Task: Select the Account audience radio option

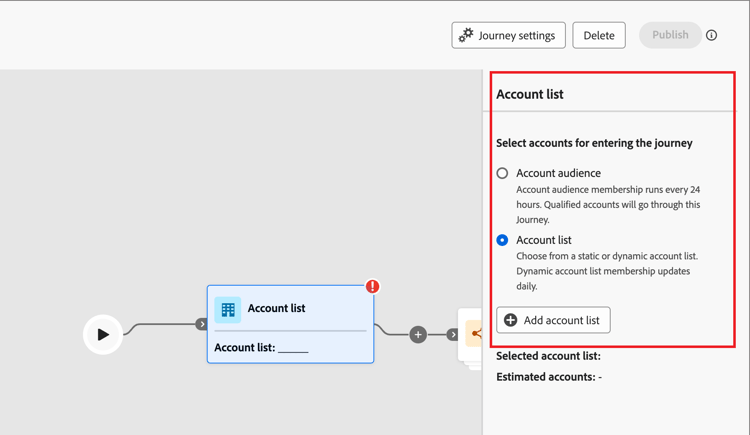Action: point(503,173)
